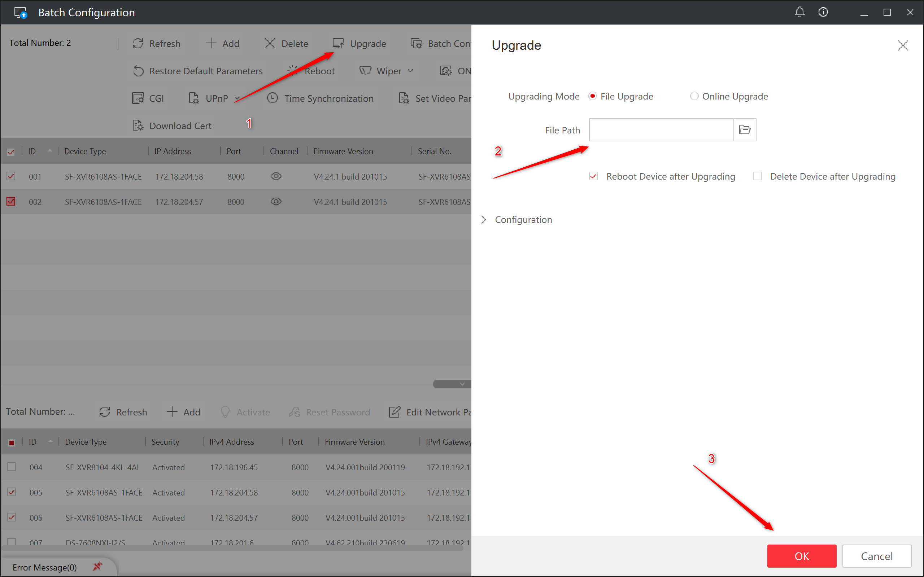Viewport: 924px width, 577px height.
Task: Show channel preview for device 001
Action: (x=276, y=176)
